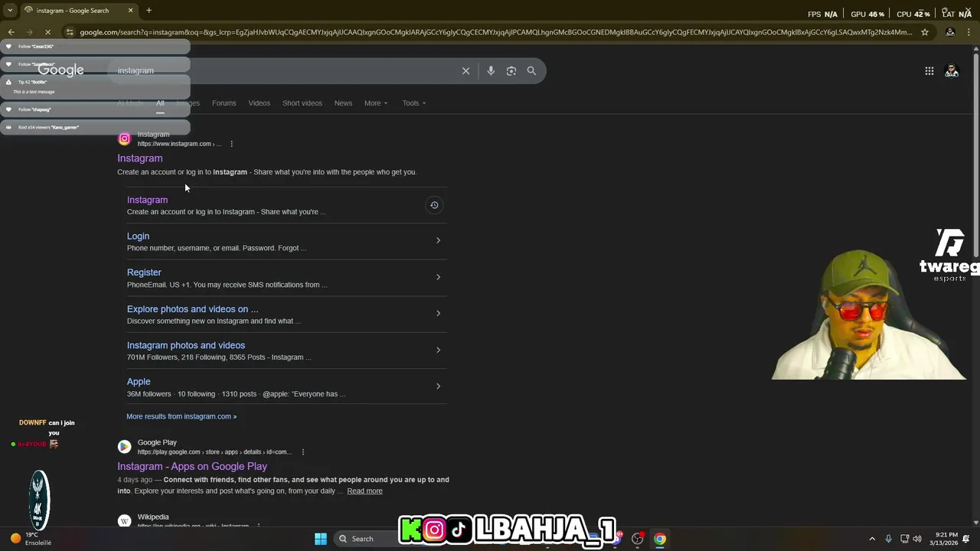Open a new browser tab
This screenshot has height=551, width=980.
(x=149, y=10)
